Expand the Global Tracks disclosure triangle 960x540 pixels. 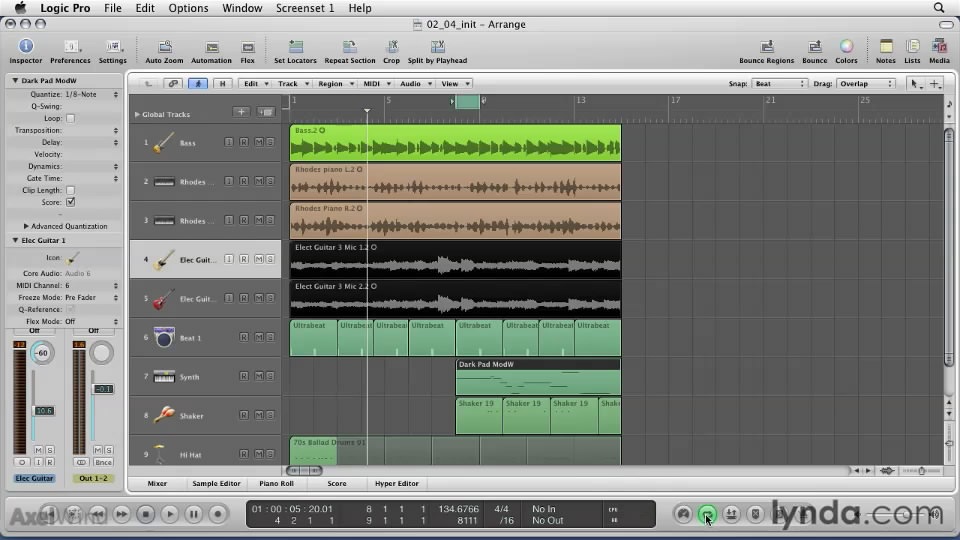tap(137, 114)
